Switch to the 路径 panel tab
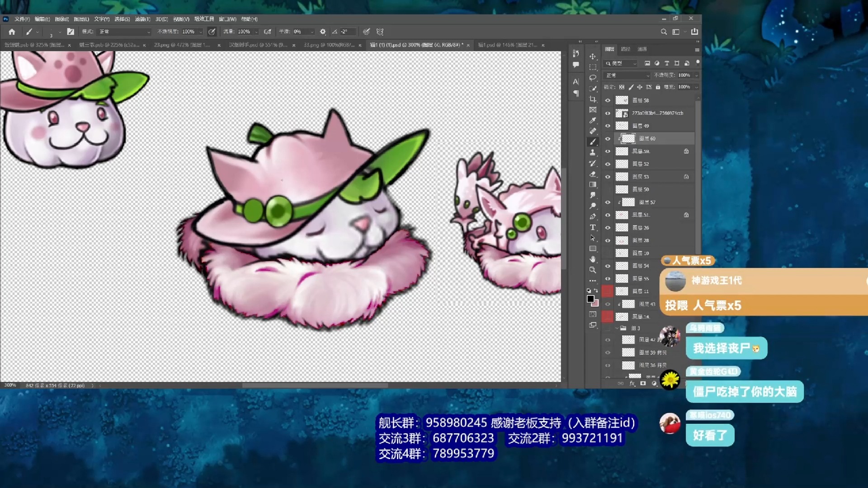This screenshot has height=488, width=868. pos(626,49)
